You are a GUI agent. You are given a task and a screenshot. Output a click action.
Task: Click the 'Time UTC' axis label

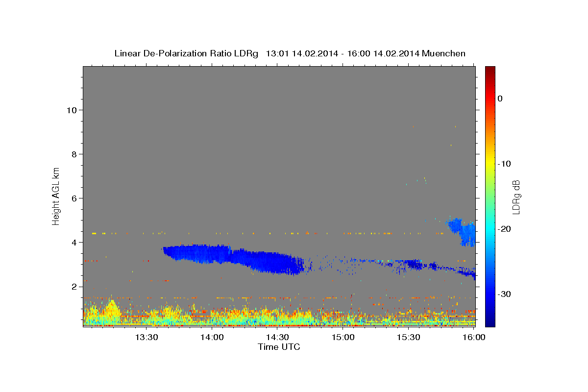pos(279,347)
